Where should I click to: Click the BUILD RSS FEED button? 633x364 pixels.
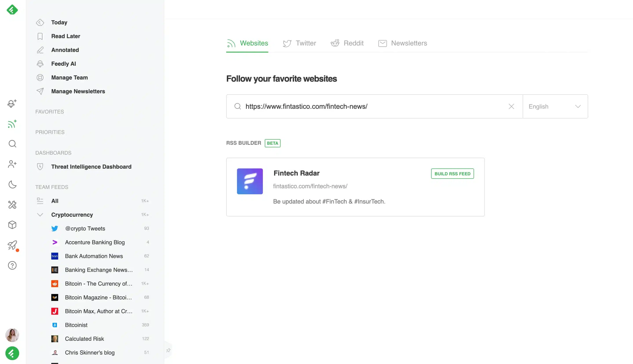[452, 174]
